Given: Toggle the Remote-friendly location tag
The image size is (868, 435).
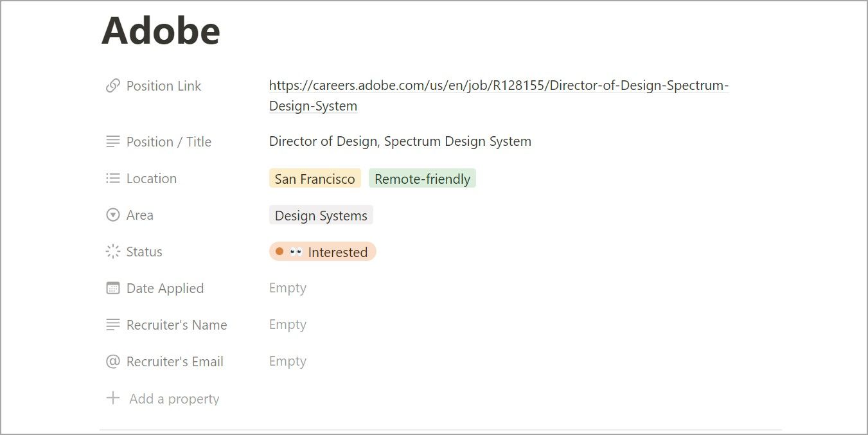Looking at the screenshot, I should 422,178.
